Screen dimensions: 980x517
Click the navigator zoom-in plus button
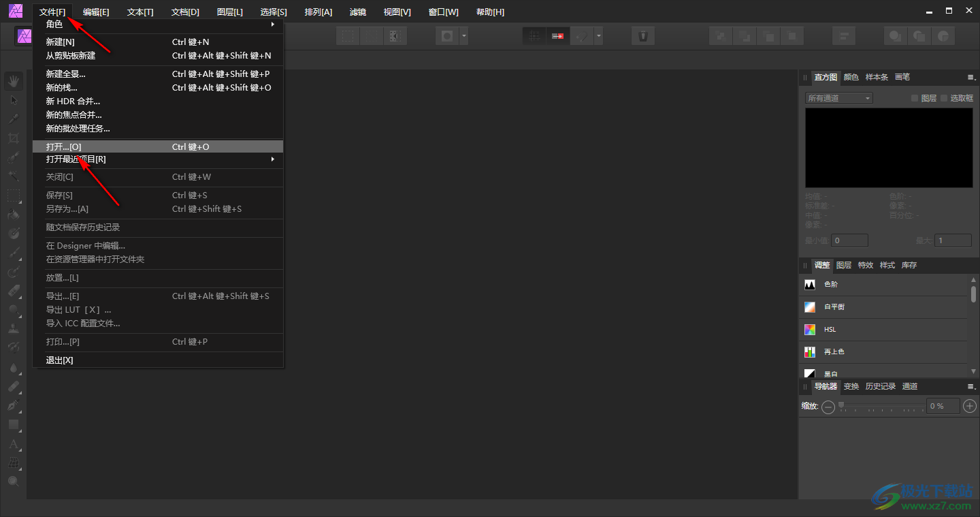click(x=970, y=407)
